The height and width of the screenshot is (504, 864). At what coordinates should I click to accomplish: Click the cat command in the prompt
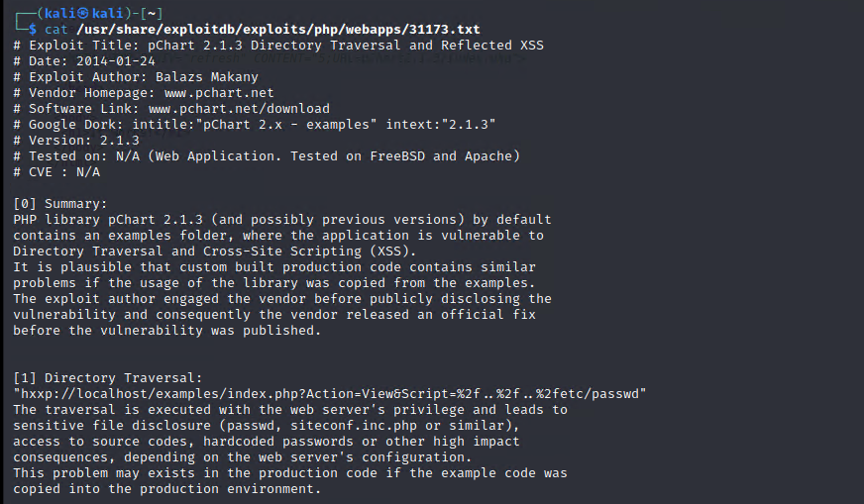(55, 30)
